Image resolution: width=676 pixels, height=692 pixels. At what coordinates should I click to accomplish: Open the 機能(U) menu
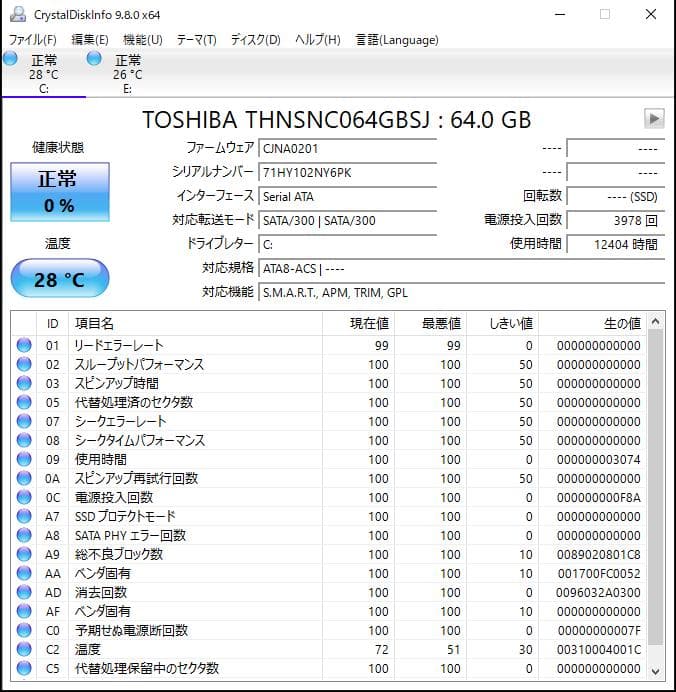pos(143,40)
